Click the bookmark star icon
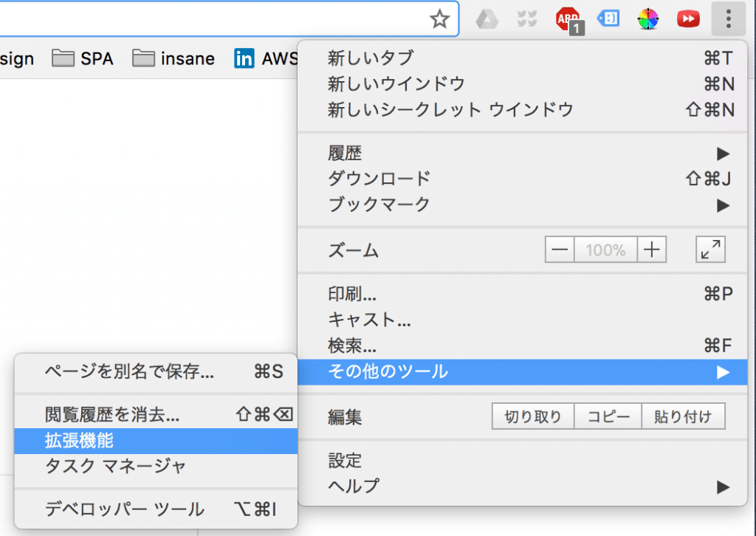This screenshot has height=536, width=756. [439, 19]
